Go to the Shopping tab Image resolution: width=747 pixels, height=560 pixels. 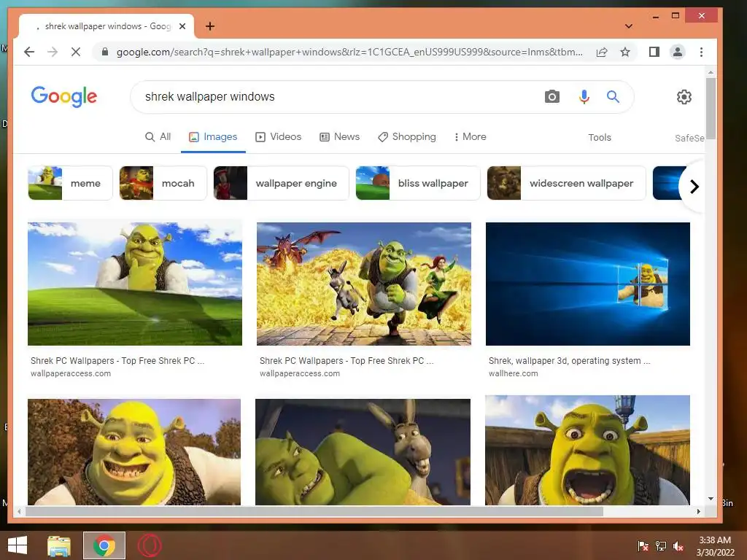point(407,136)
